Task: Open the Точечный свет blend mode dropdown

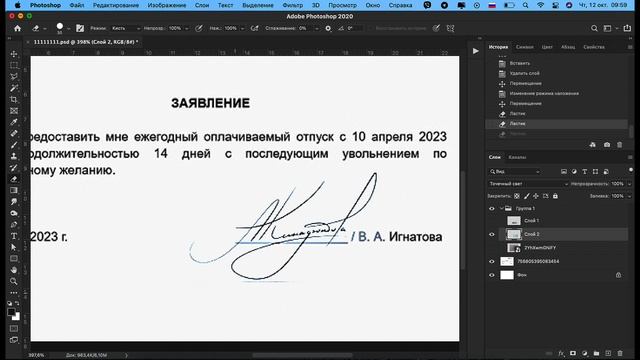Action: [528, 184]
